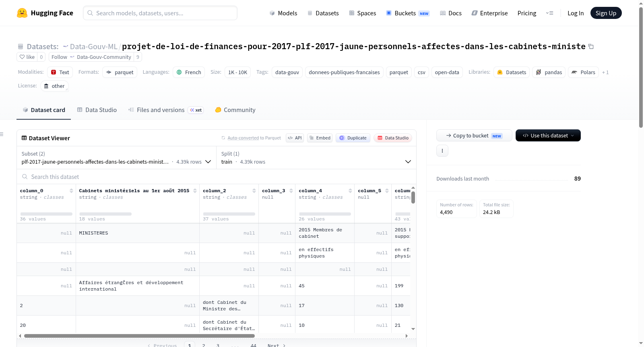Click the csv tag

tap(421, 72)
